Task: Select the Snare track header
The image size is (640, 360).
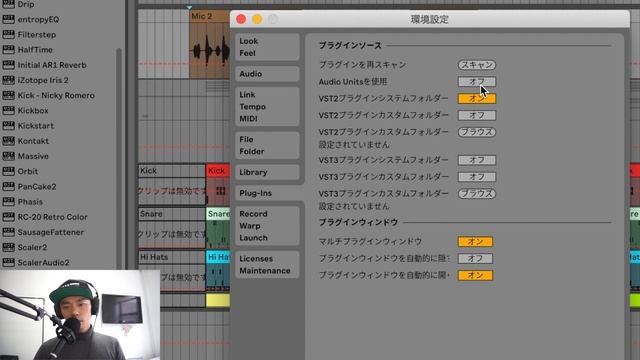Action: (x=172, y=214)
